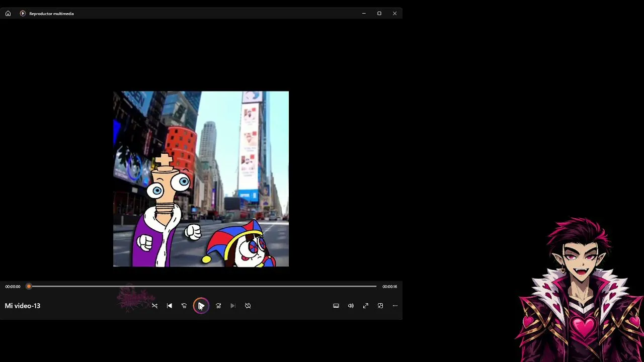Minimize the media player window

point(364,14)
